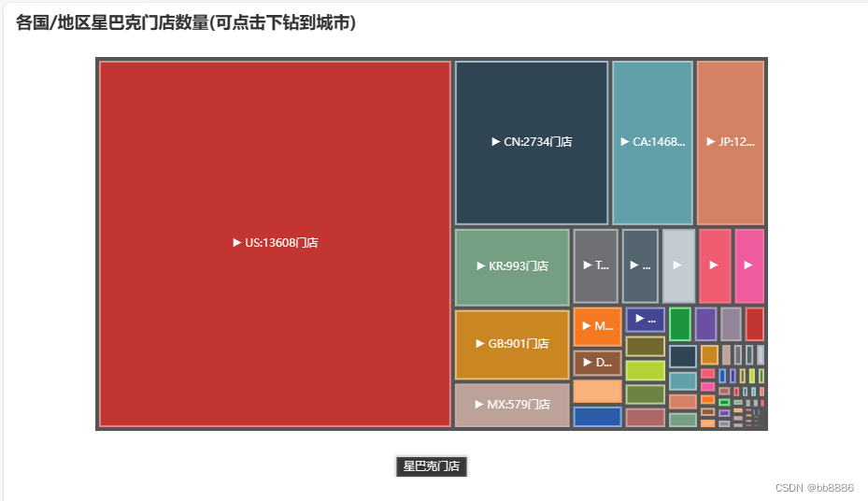The width and height of the screenshot is (868, 501).
Task: Click the small teal block under dark navy
Action: click(x=683, y=381)
